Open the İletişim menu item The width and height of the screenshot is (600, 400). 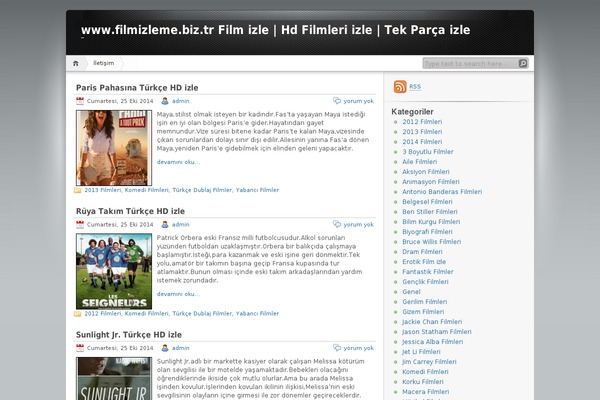[104, 63]
